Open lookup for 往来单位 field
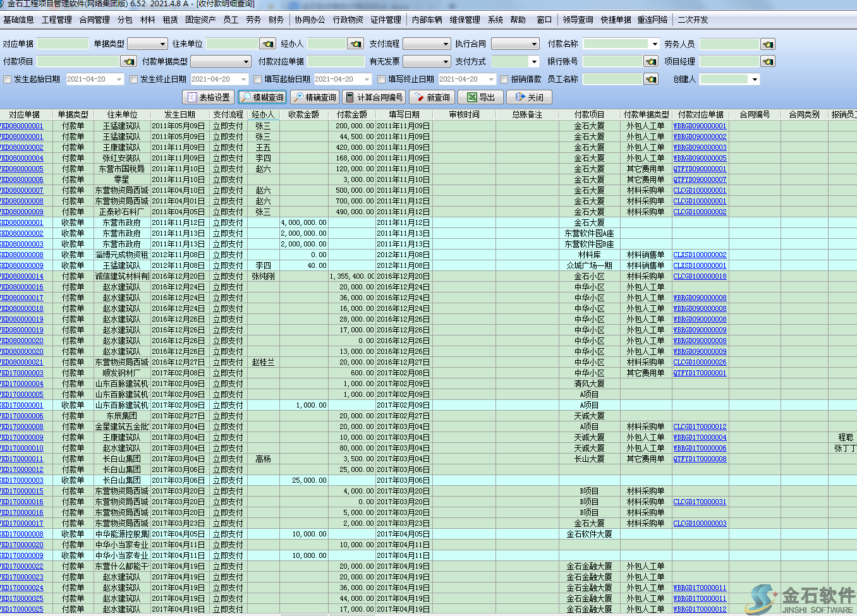 [267, 44]
